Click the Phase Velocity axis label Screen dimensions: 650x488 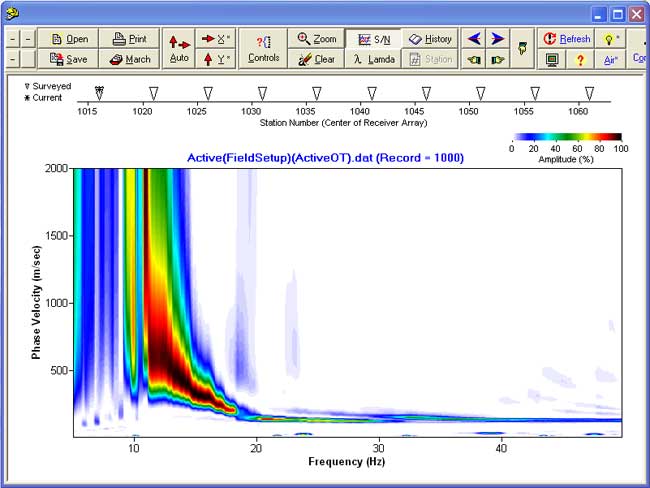pos(36,302)
